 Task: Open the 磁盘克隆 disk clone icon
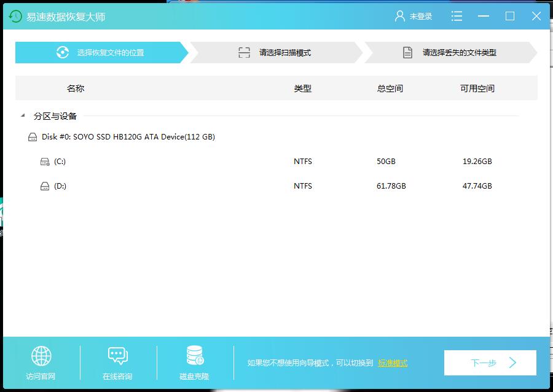point(195,356)
